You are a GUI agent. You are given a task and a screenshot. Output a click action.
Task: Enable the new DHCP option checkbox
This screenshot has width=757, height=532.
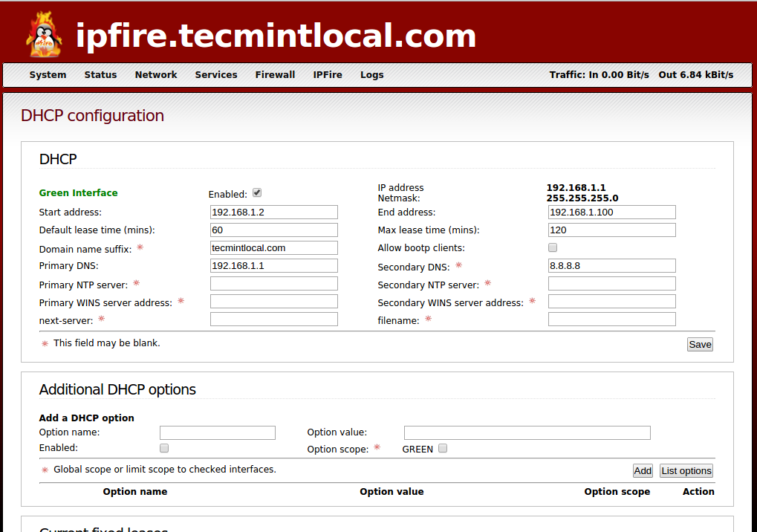coord(164,448)
